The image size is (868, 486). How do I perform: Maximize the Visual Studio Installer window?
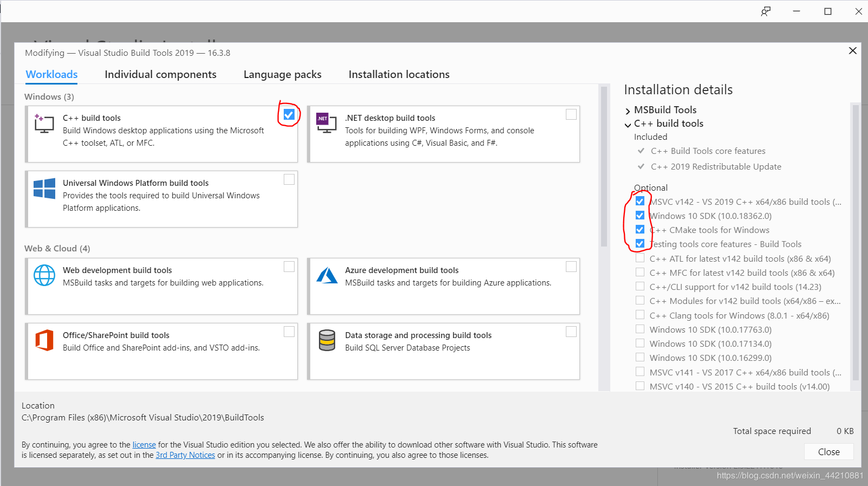tap(828, 11)
